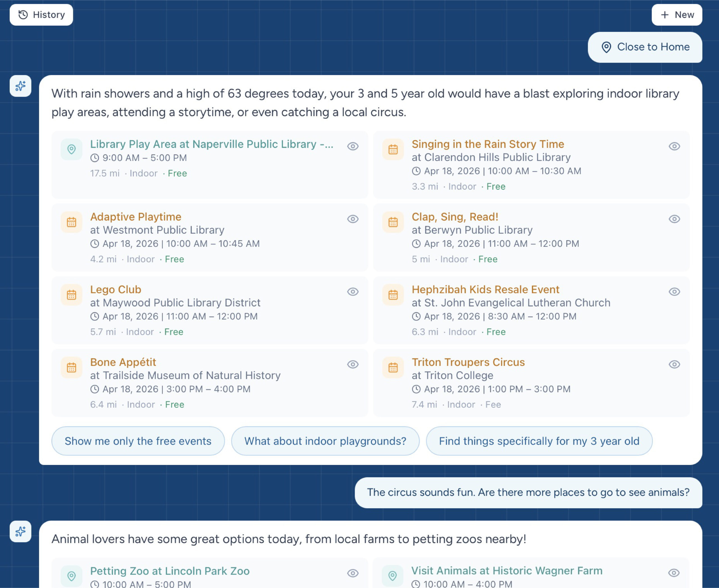Click 'at St. John Evangelical Lutheran Church' text

pyautogui.click(x=511, y=303)
